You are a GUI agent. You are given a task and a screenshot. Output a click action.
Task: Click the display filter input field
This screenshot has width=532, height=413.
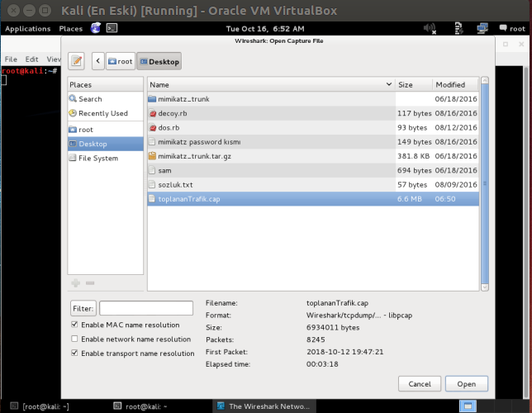click(x=146, y=308)
